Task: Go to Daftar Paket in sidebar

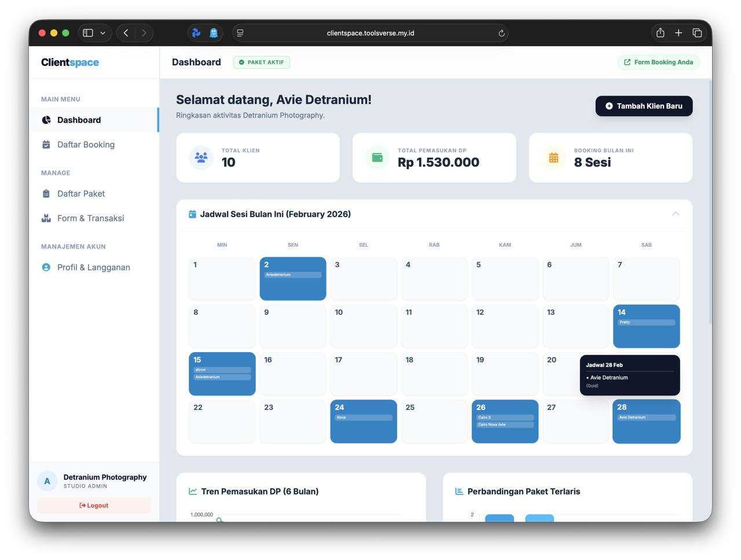Action: click(81, 194)
